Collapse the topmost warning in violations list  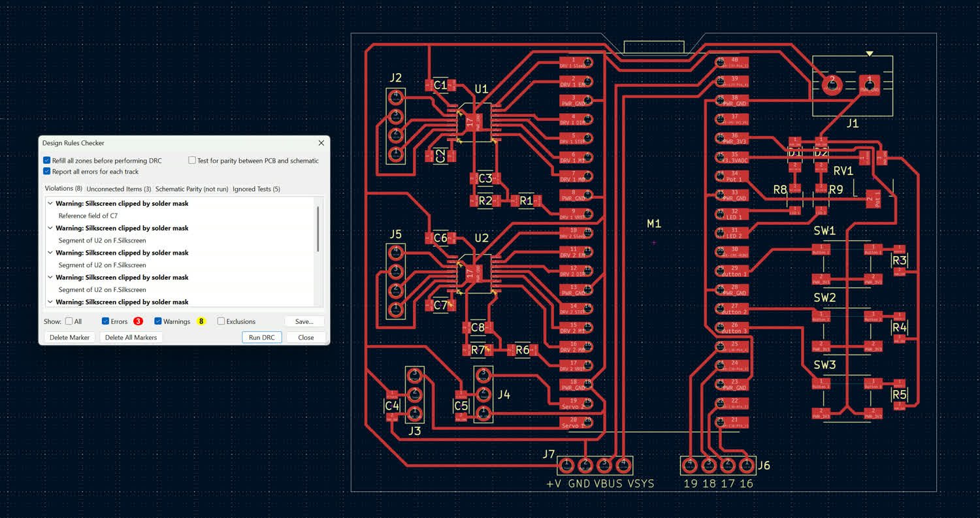tap(50, 204)
